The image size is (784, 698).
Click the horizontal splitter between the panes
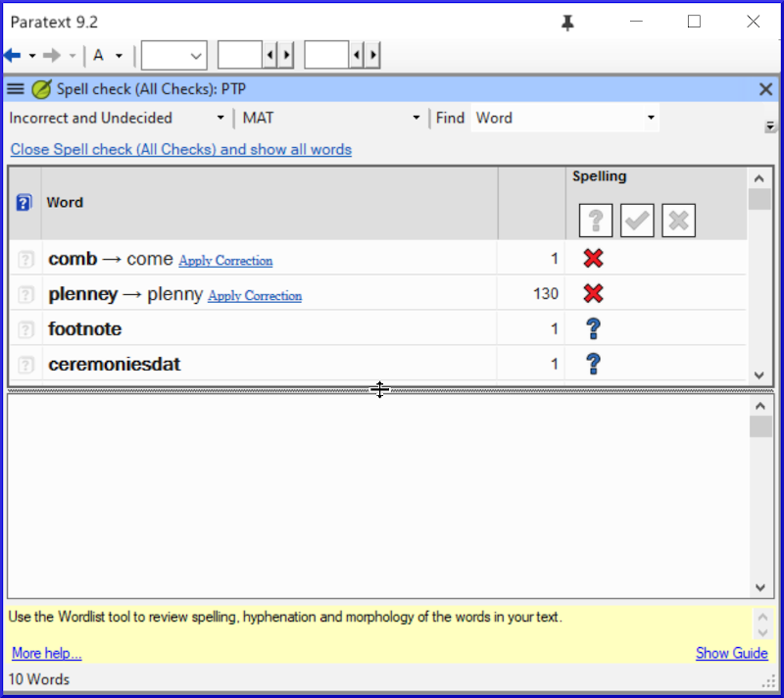pyautogui.click(x=380, y=390)
